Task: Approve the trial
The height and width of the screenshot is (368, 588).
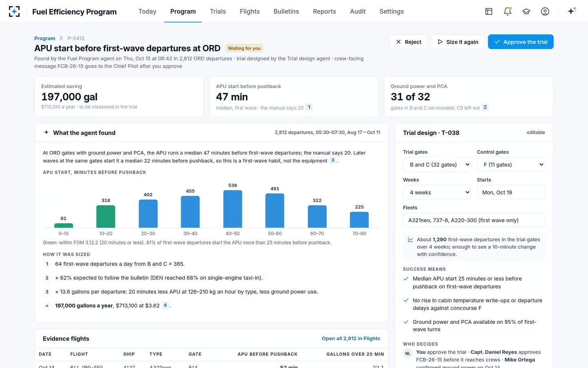Action: coord(521,42)
